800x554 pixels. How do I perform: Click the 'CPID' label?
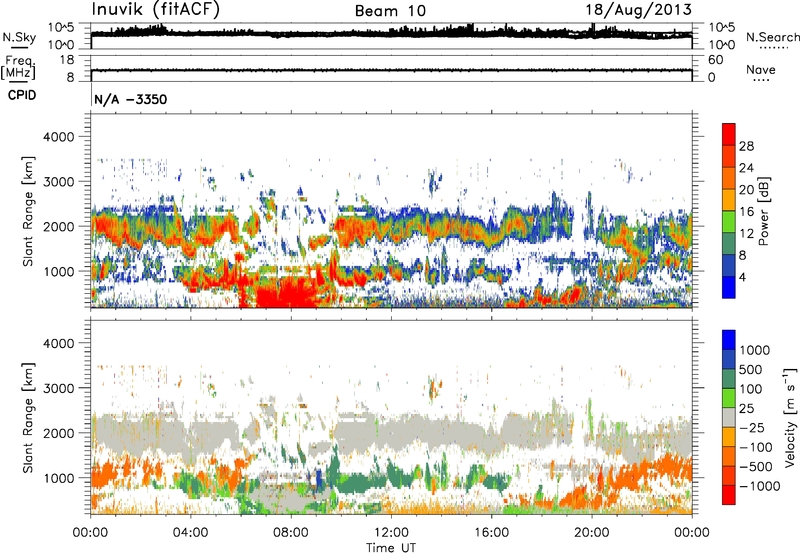pos(22,95)
